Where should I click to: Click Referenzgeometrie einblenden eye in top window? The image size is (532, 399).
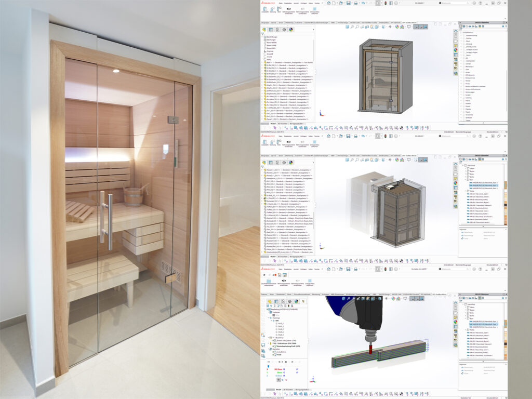click(289, 9)
